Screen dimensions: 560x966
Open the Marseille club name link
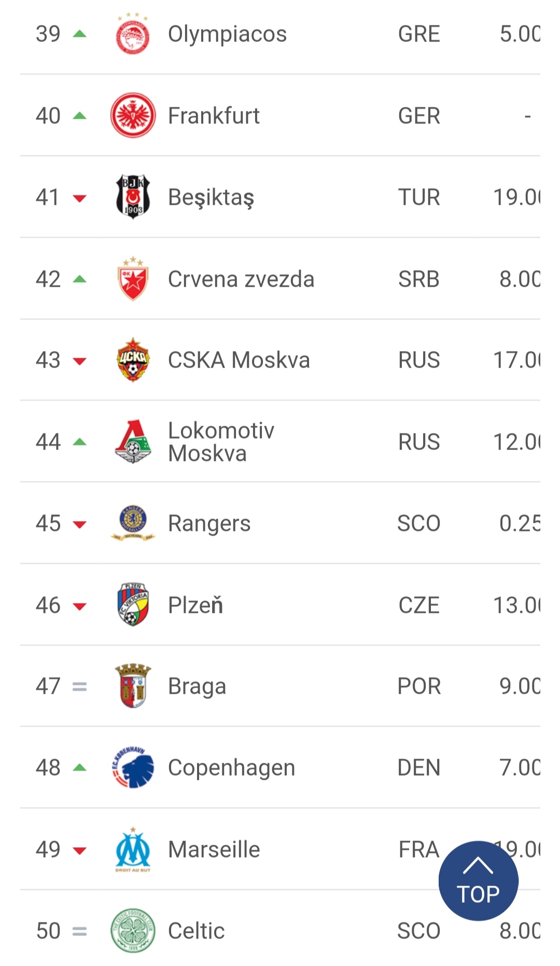(x=214, y=849)
